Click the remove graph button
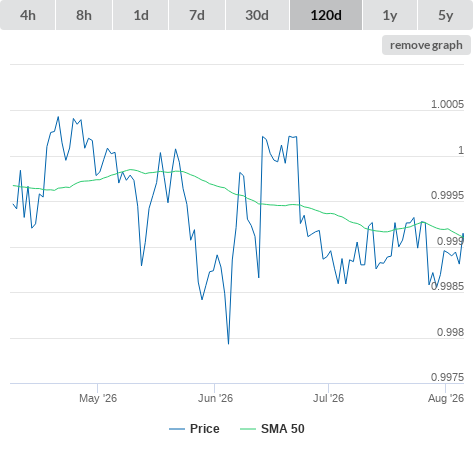The height and width of the screenshot is (455, 474). pyautogui.click(x=426, y=45)
